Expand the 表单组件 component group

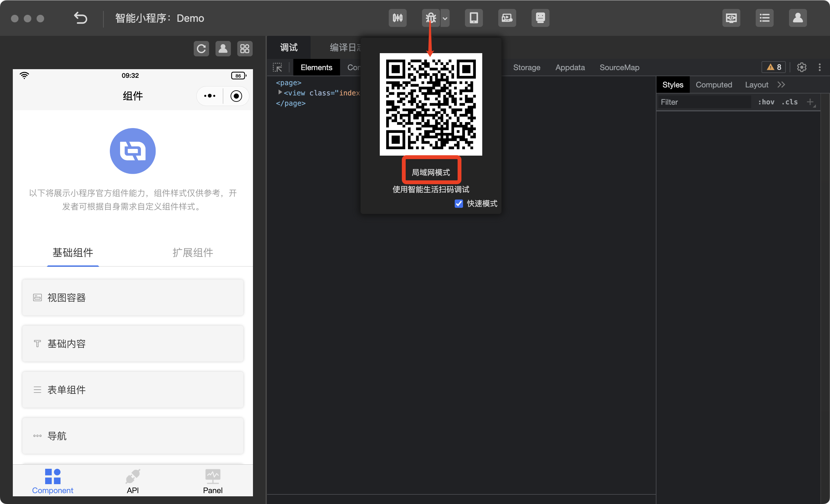133,390
